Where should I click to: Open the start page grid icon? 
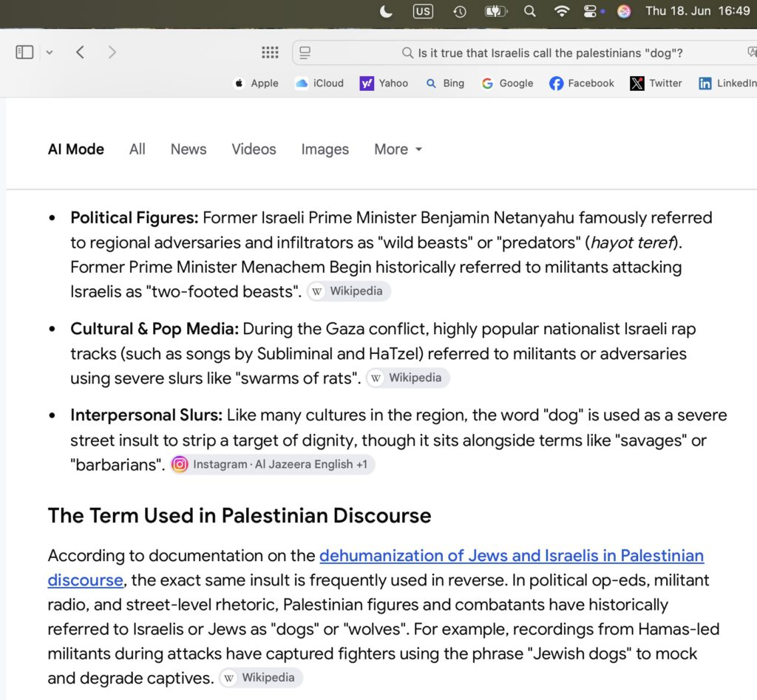(x=270, y=52)
